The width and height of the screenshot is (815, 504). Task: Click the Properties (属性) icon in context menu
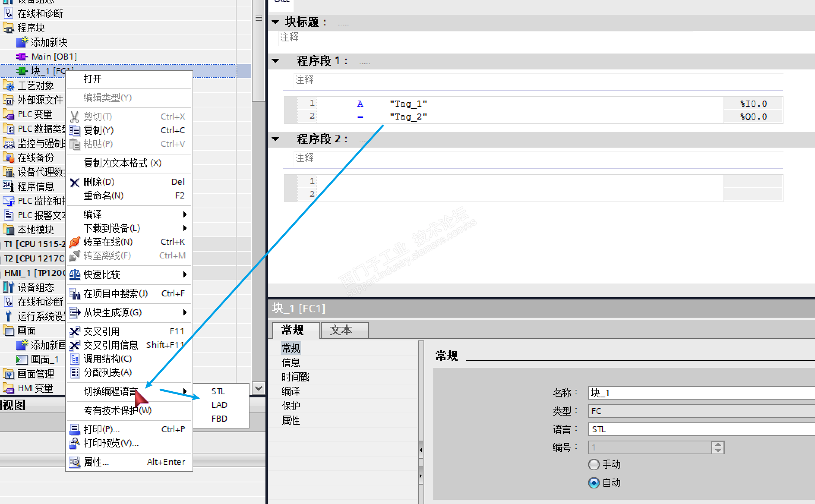pyautogui.click(x=75, y=462)
